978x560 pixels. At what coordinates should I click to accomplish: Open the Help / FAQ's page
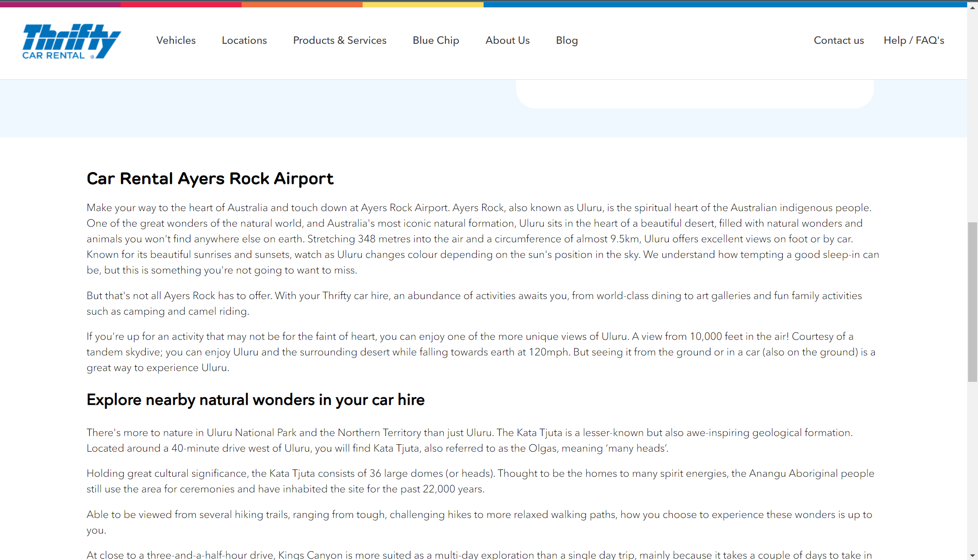coord(914,40)
